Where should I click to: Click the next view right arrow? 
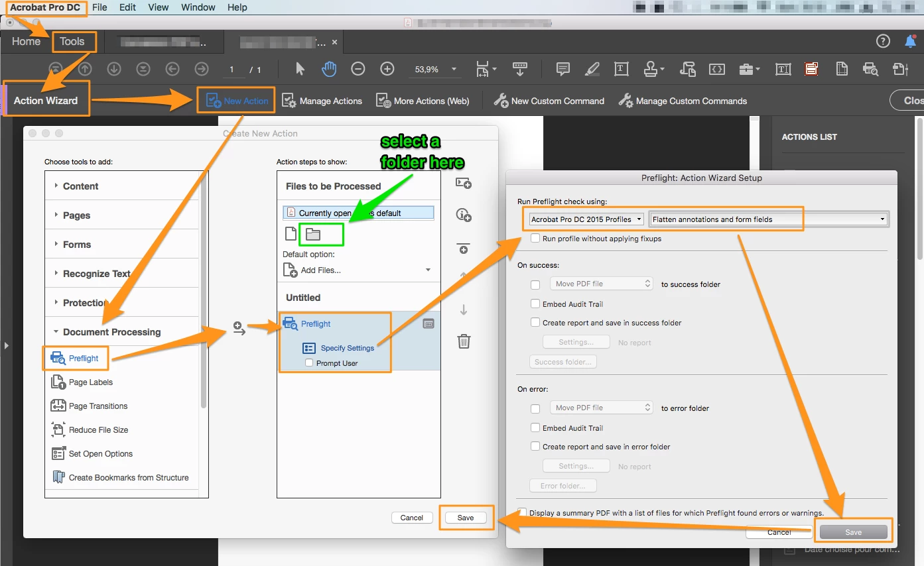(202, 69)
